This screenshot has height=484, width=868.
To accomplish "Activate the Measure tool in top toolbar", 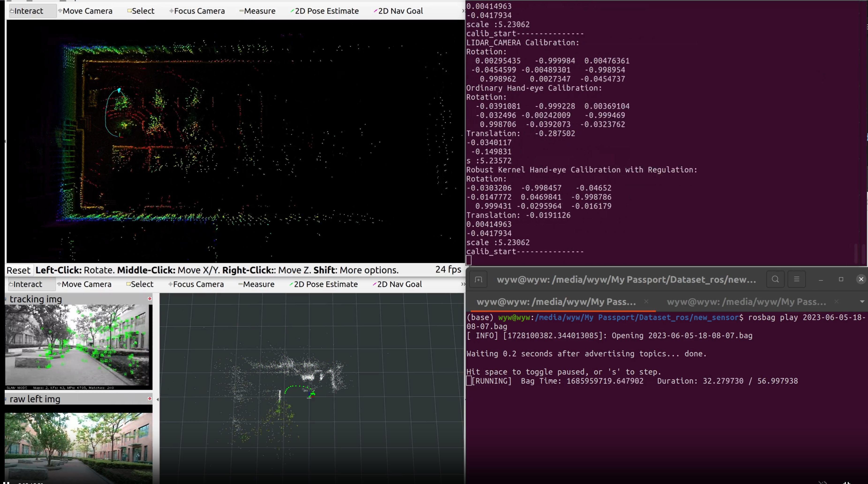I will [258, 11].
